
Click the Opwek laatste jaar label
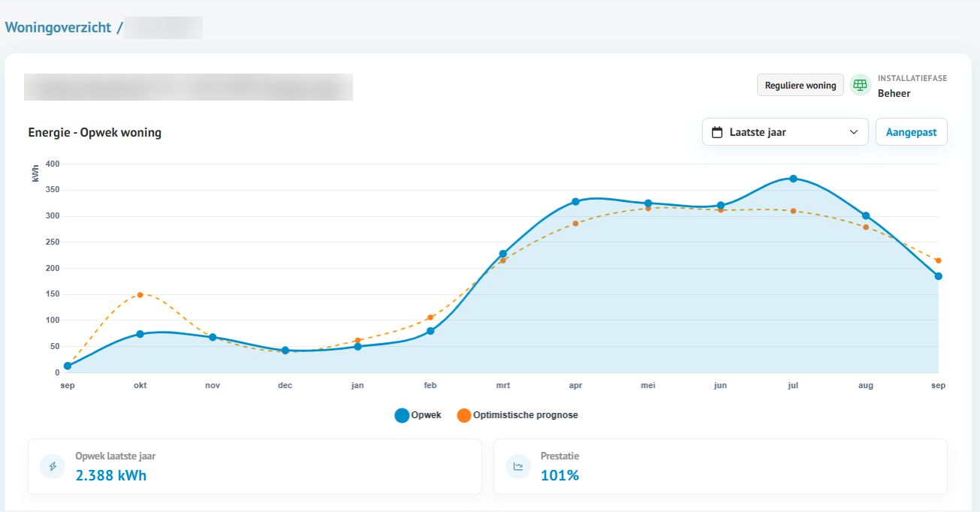(116, 456)
